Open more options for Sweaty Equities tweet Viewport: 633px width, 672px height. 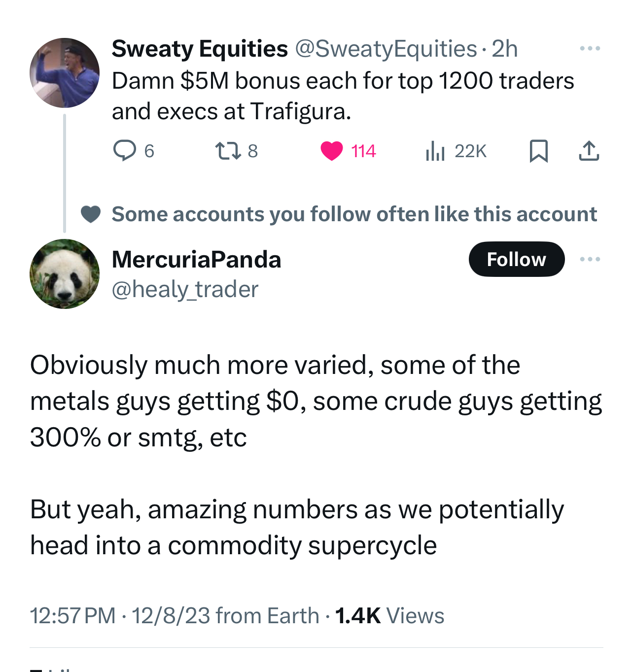(x=590, y=48)
